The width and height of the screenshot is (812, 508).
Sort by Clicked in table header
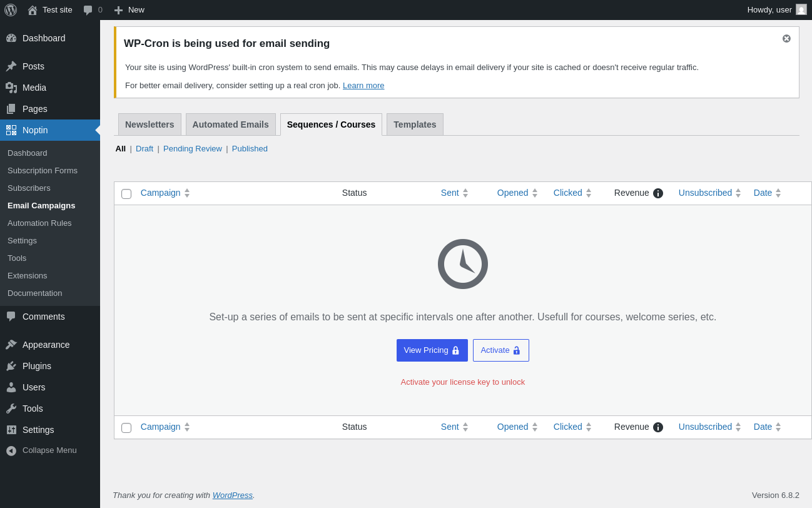pyautogui.click(x=572, y=193)
